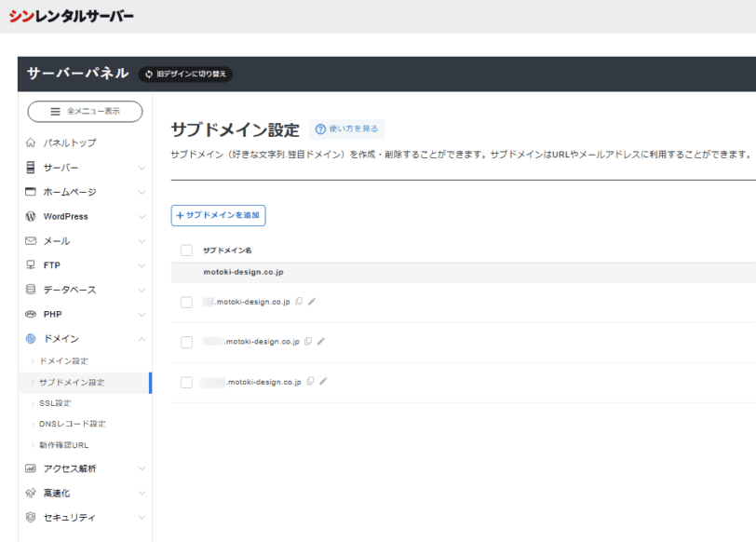This screenshot has width=756, height=542.
Task: Check the first subdomain row checkbox
Action: point(186,302)
